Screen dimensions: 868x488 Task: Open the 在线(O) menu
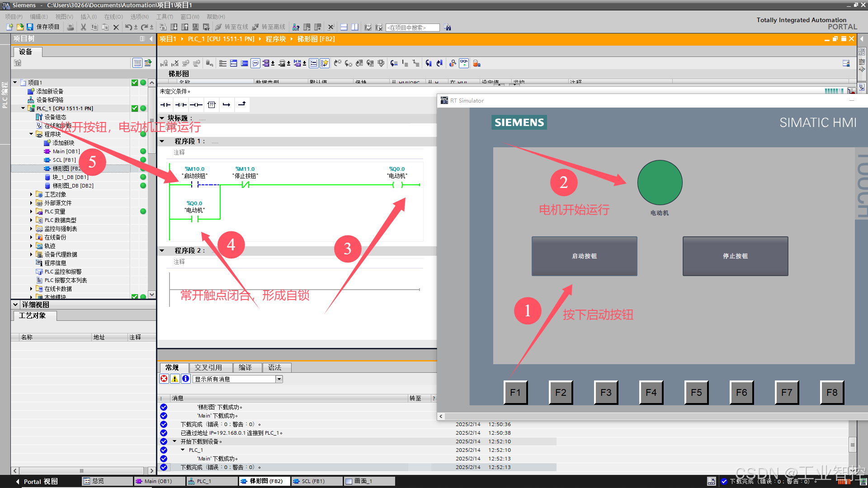coord(113,17)
